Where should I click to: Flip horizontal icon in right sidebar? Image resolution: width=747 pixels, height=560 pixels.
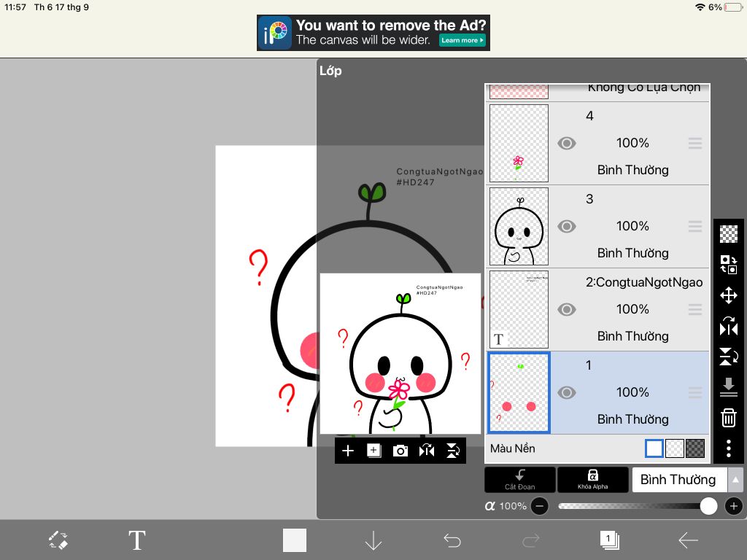(729, 326)
